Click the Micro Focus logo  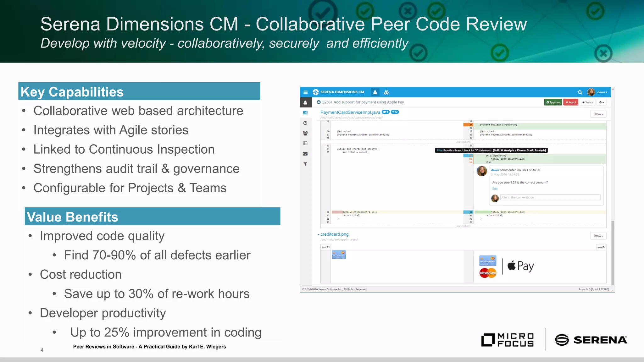point(507,340)
